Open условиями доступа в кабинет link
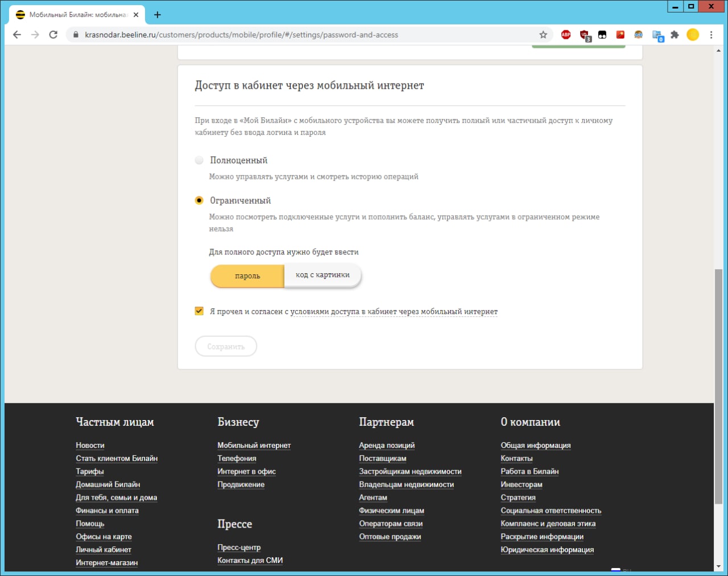 (394, 312)
